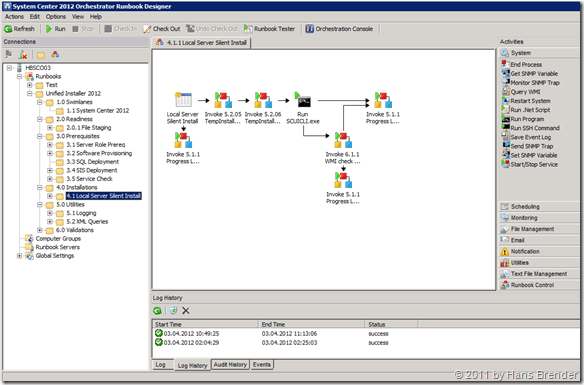
Task: Select the Invoke 6.1.1 WMI check activity
Action: (x=343, y=140)
